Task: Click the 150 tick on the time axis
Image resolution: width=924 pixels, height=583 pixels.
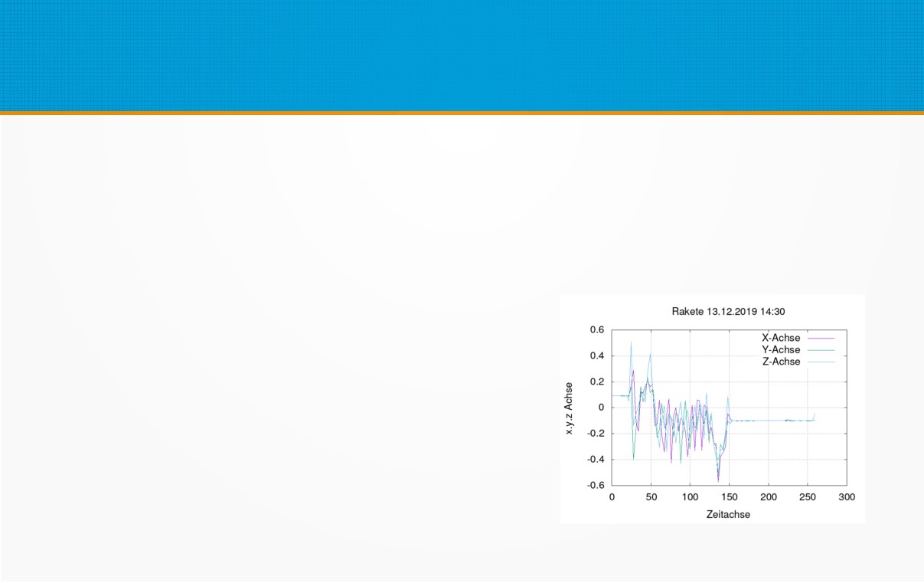Action: coord(729,497)
